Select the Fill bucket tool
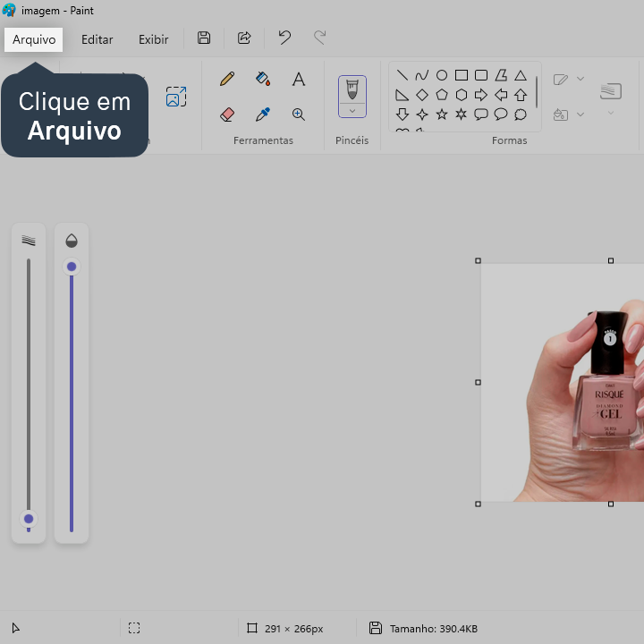The image size is (644, 644). tap(263, 79)
